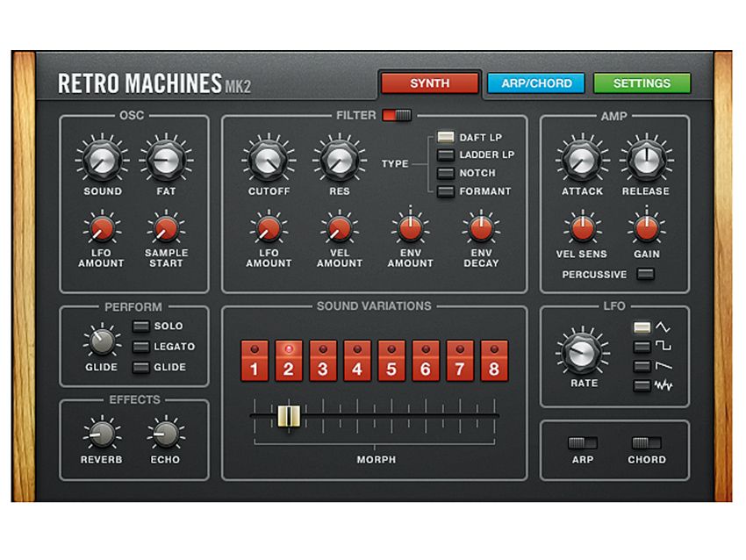Select FORMANT filter type

click(446, 191)
